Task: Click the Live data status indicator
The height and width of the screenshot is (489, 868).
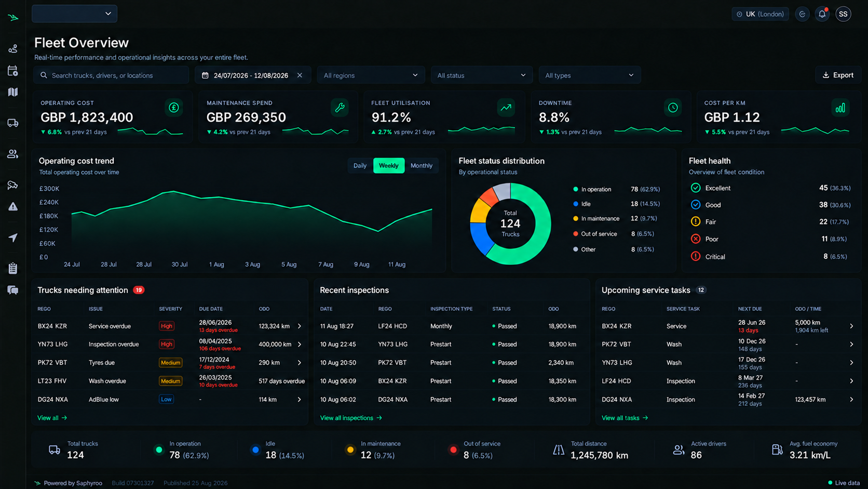Action: pos(844,483)
